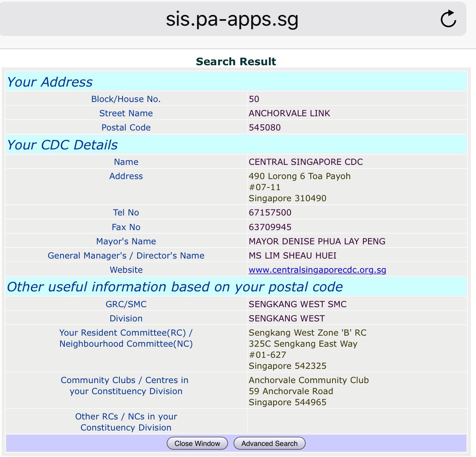Click the SENGKANG WEST SMC value
Image resolution: width=476 pixels, height=457 pixels.
pyautogui.click(x=297, y=304)
